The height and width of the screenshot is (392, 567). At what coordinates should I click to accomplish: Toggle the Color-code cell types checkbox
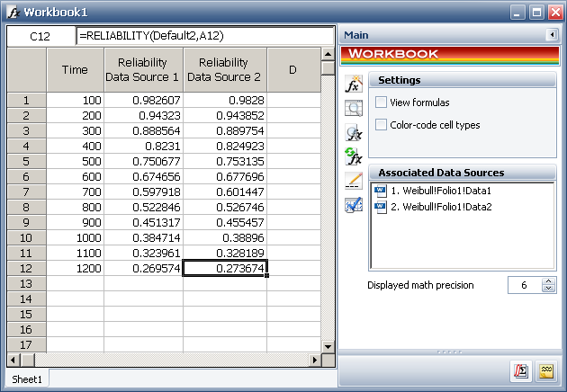click(x=382, y=125)
